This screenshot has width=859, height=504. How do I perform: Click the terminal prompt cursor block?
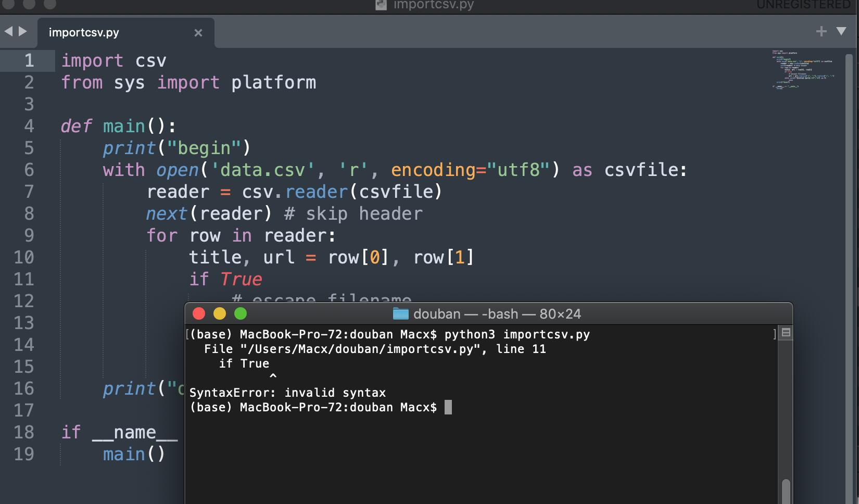click(x=448, y=407)
